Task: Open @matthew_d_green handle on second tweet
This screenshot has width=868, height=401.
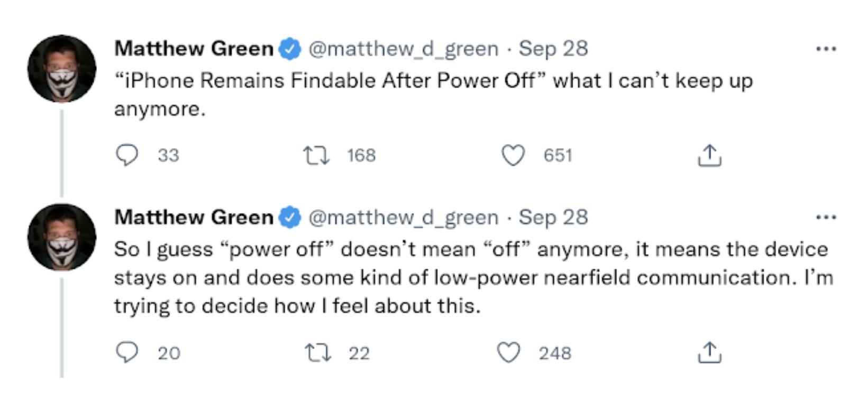Action: point(403,217)
